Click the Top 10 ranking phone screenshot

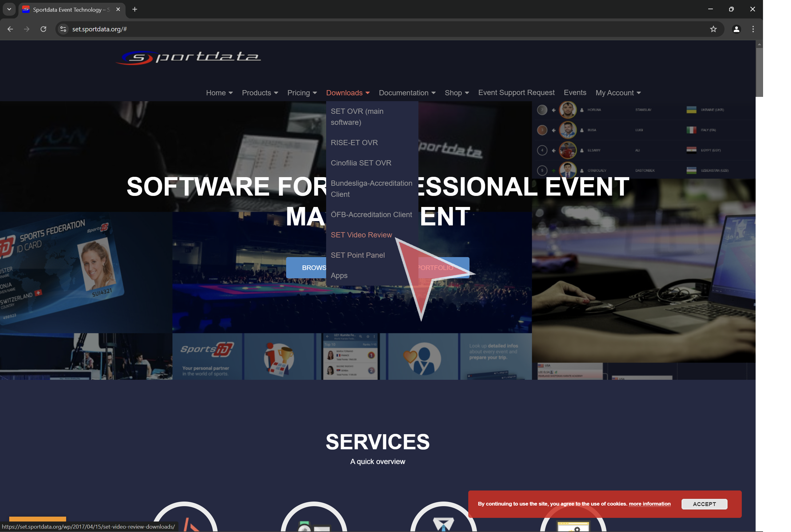[350, 356]
